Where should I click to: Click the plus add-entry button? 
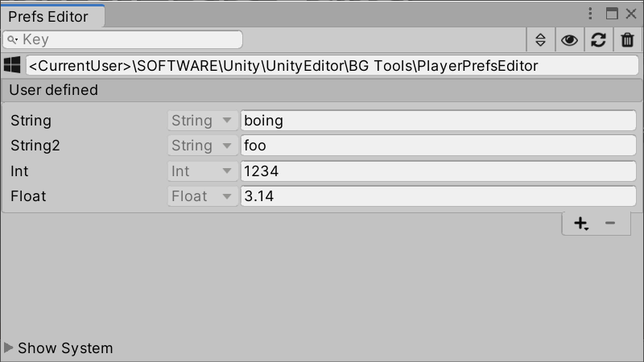pos(581,224)
